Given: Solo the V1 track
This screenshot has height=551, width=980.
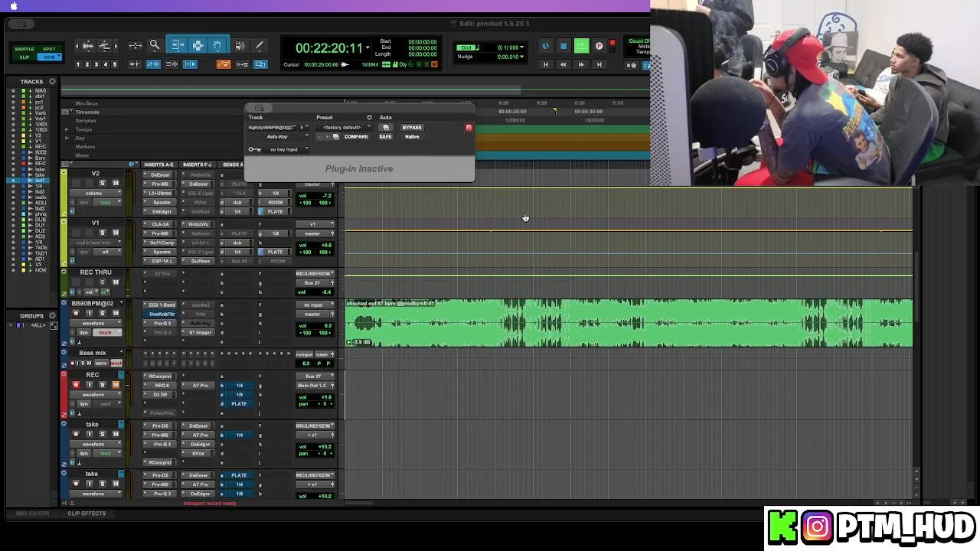Looking at the screenshot, I should (103, 233).
